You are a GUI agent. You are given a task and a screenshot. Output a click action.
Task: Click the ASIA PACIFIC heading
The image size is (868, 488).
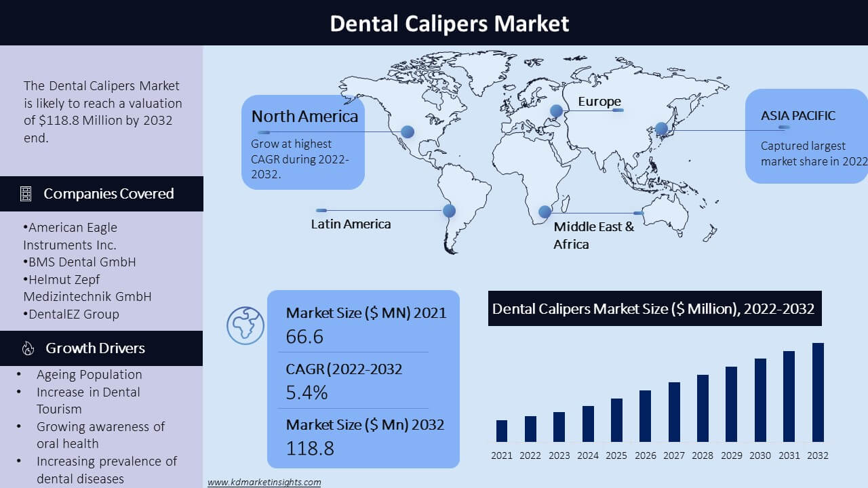point(798,115)
